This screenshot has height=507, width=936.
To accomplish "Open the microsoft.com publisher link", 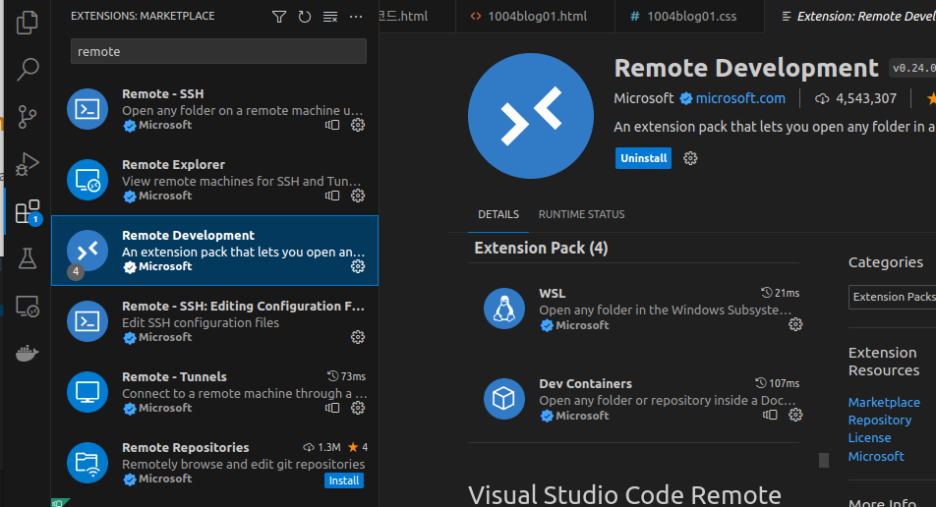I will 740,99.
